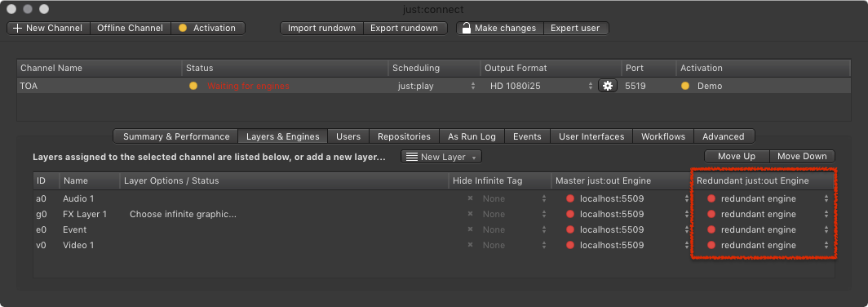The image size is (868, 307).
Task: Switch to Summary & Performance tab
Action: tap(176, 136)
